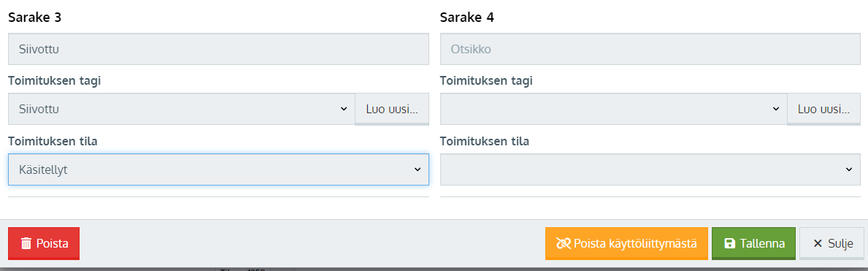Viewport: 868px width, 271px height.
Task: Open the empty Toimituksen tagi dropdown in Sarake 4
Action: (613, 109)
